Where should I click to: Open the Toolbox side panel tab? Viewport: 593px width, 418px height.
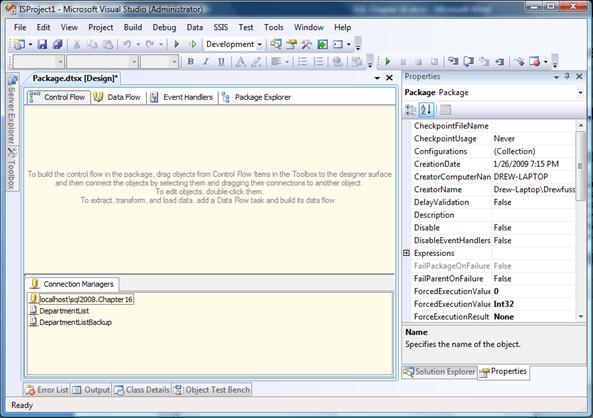12,169
